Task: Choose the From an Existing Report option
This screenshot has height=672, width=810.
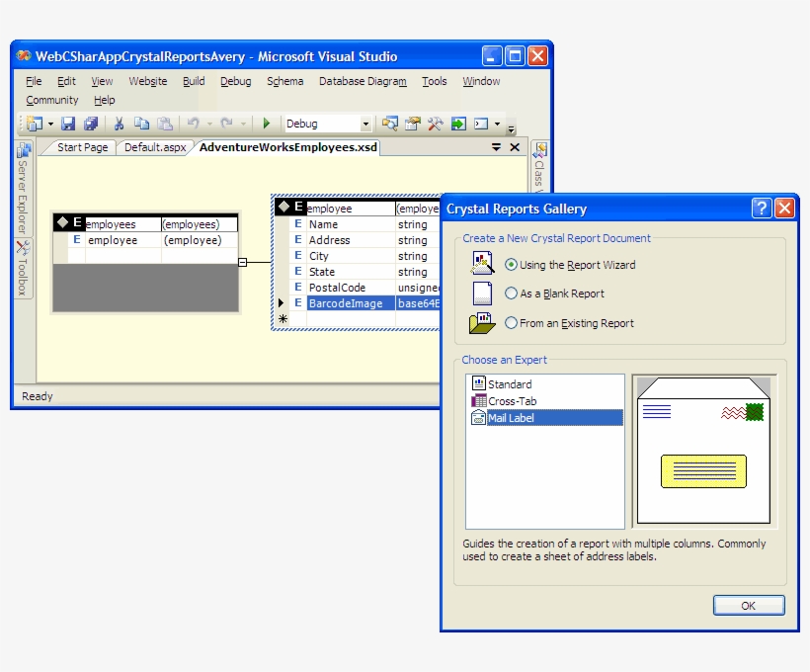Action: [569, 323]
